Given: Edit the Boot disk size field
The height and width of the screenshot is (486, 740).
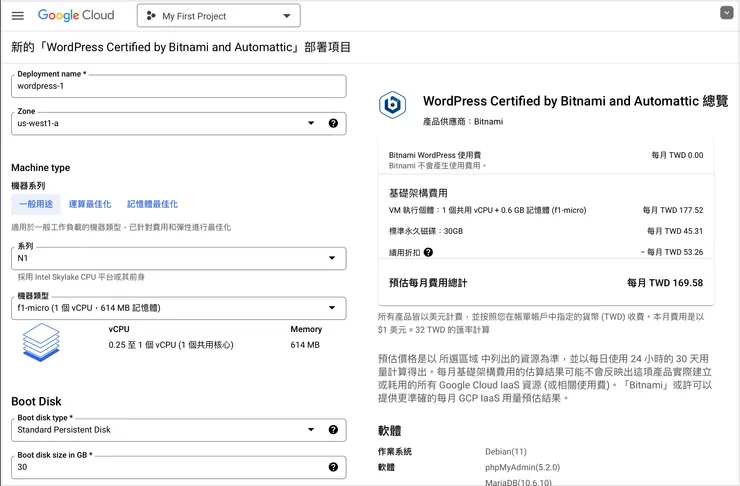Looking at the screenshot, I should click(x=178, y=467).
